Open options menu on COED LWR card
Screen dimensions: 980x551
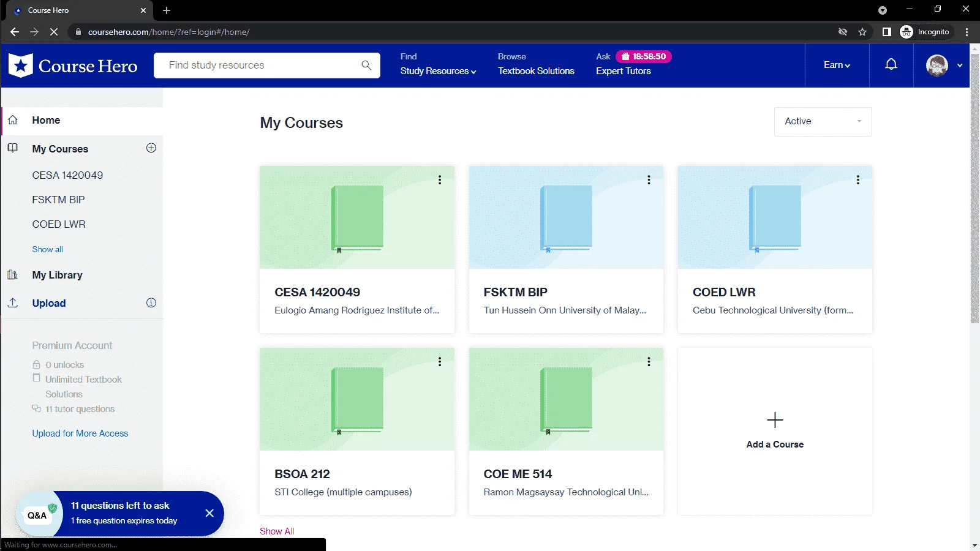coord(858,180)
